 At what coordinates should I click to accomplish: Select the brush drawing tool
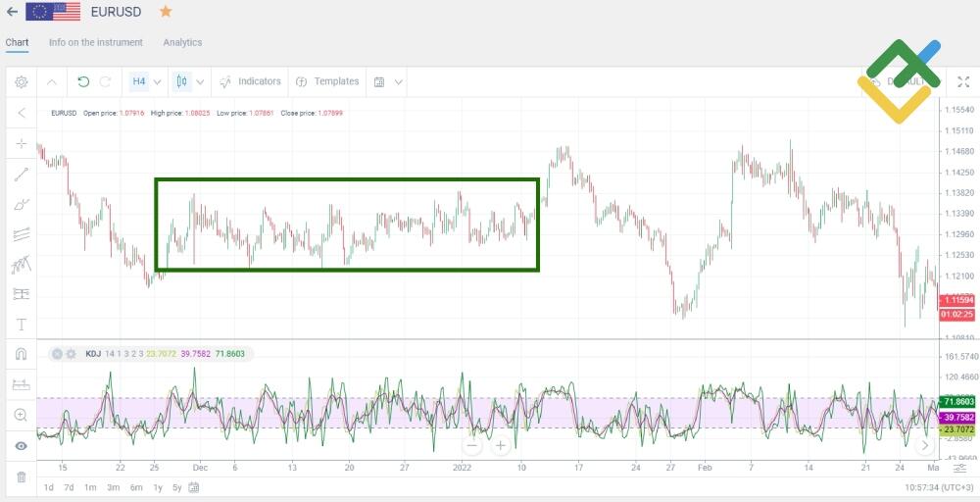[22, 204]
